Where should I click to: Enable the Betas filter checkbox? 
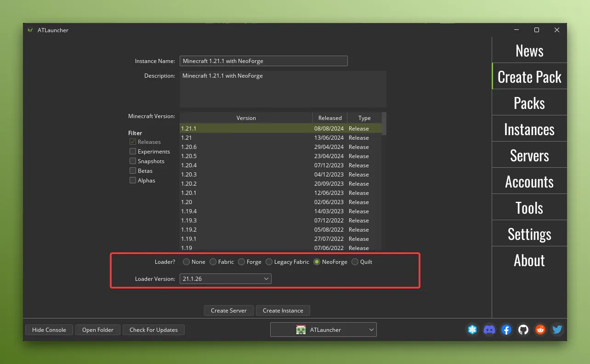(x=132, y=171)
